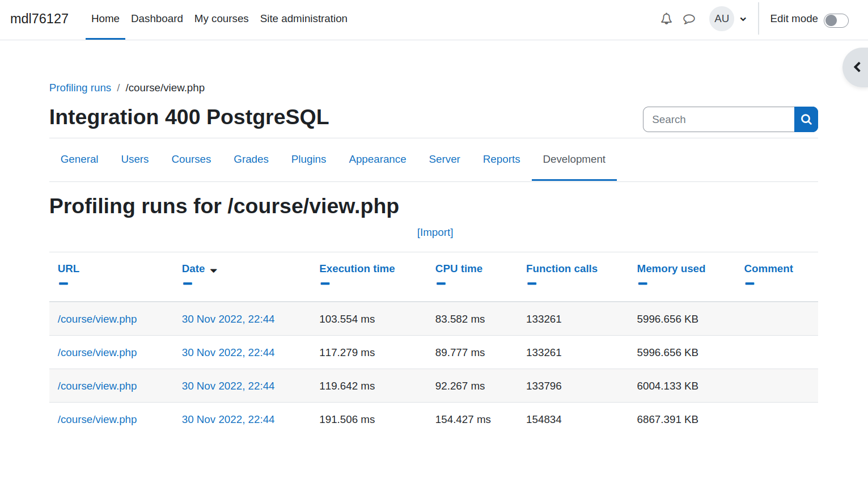Switch to the Plugins tab
The height and width of the screenshot is (478, 868).
pos(308,159)
